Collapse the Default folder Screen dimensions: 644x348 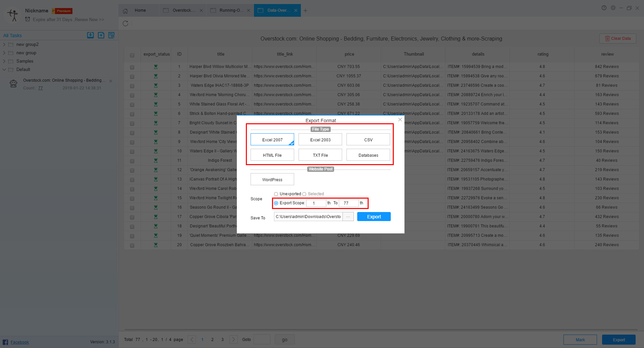[4, 69]
